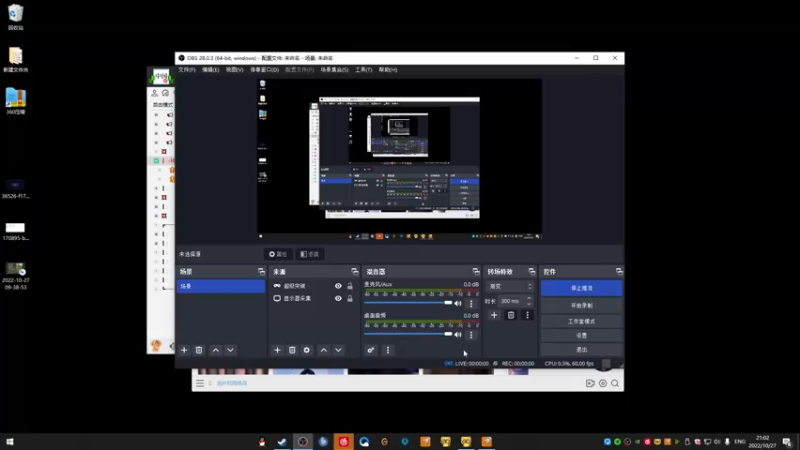800x450 pixels.
Task: Click 退出 exit button in Controls
Action: (582, 350)
